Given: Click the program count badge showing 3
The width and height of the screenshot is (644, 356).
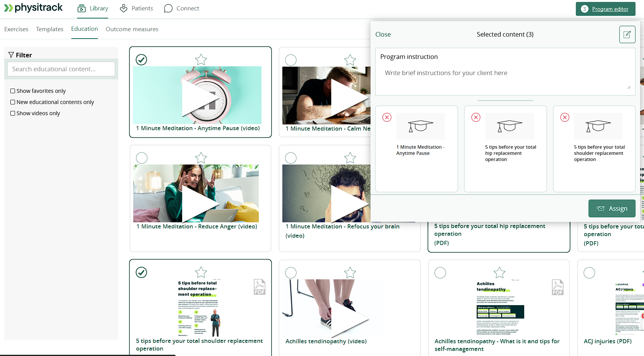Looking at the screenshot, I should (x=584, y=9).
